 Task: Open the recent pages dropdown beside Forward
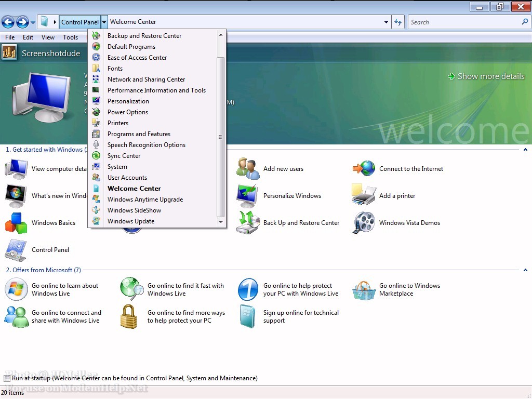pos(33,22)
